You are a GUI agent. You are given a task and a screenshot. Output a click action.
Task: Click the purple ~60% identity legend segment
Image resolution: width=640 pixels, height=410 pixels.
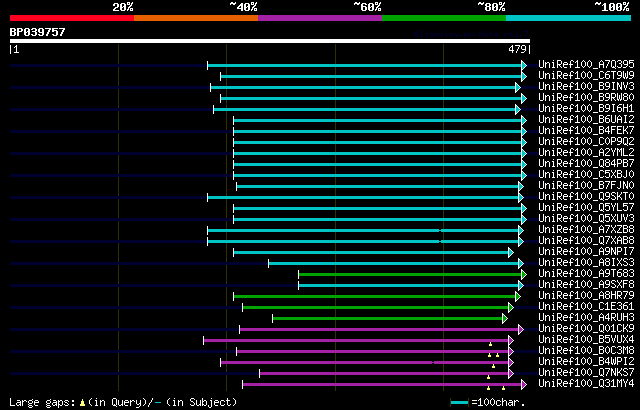[320, 18]
